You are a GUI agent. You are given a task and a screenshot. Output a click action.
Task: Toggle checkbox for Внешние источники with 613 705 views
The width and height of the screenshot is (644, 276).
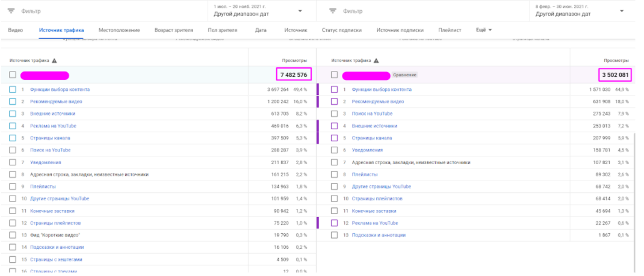[x=13, y=114]
